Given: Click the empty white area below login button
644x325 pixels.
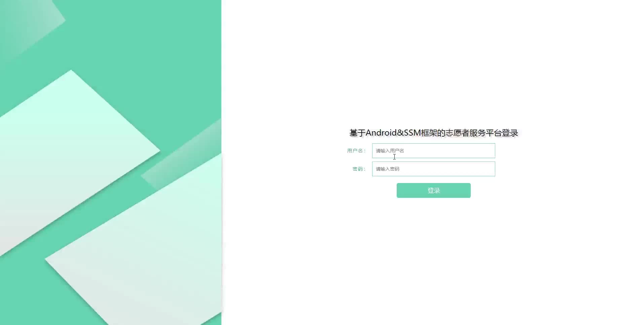Looking at the screenshot, I should pyautogui.click(x=433, y=256).
